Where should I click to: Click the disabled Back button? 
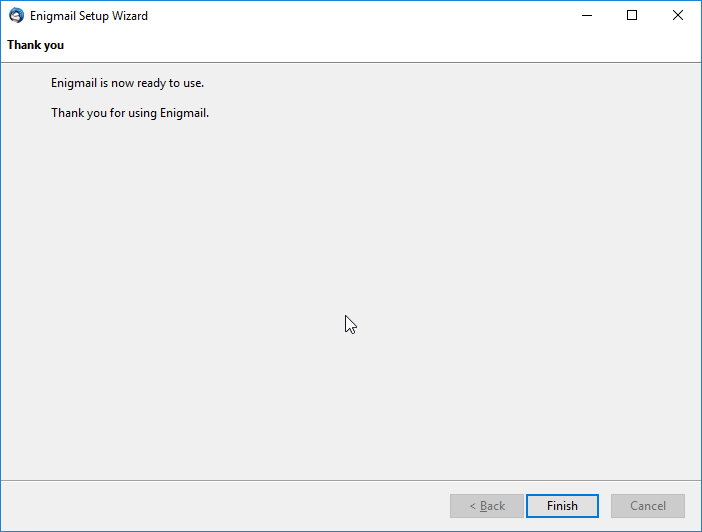pos(487,506)
